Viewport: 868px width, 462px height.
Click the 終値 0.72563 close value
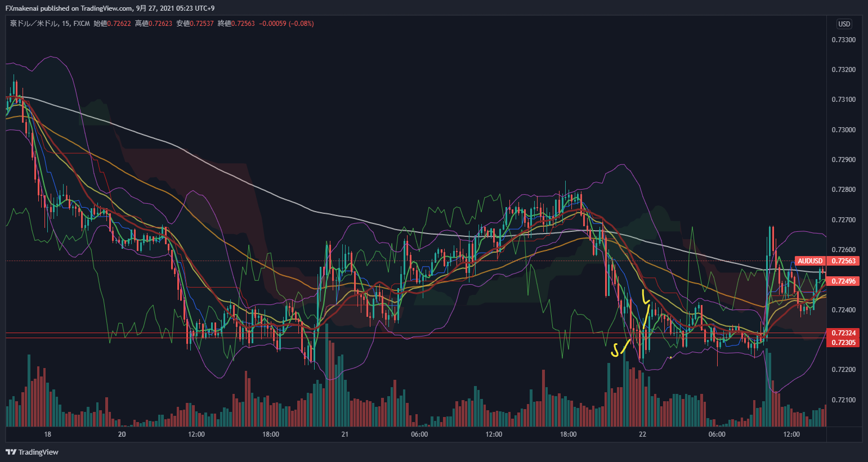[236, 24]
